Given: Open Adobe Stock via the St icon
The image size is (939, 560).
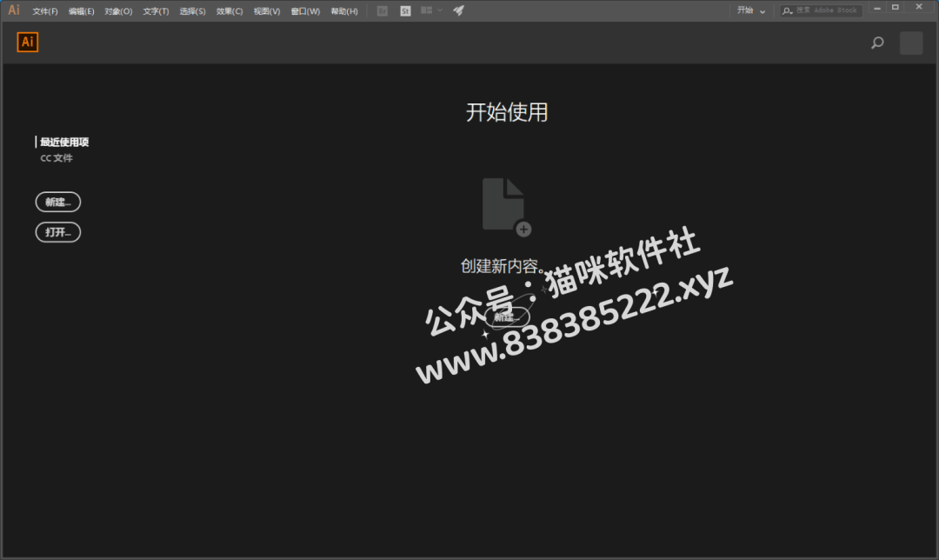Looking at the screenshot, I should 405,10.
